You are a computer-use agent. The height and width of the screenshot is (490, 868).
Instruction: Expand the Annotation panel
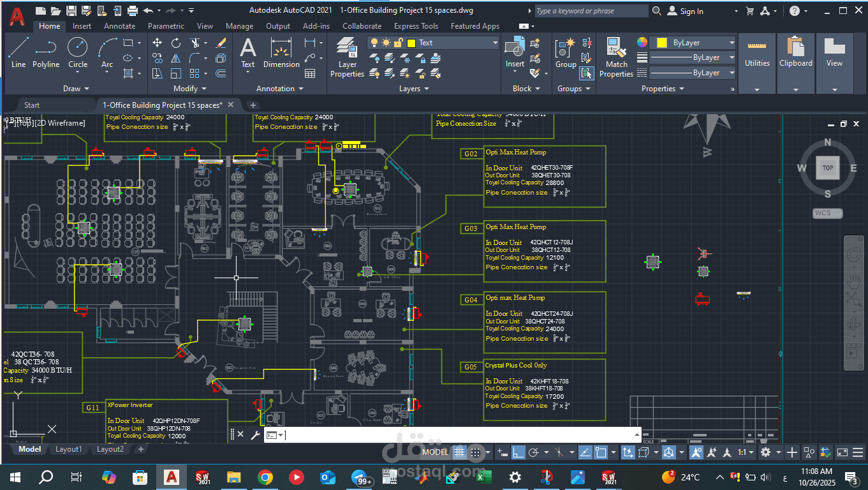(279, 89)
